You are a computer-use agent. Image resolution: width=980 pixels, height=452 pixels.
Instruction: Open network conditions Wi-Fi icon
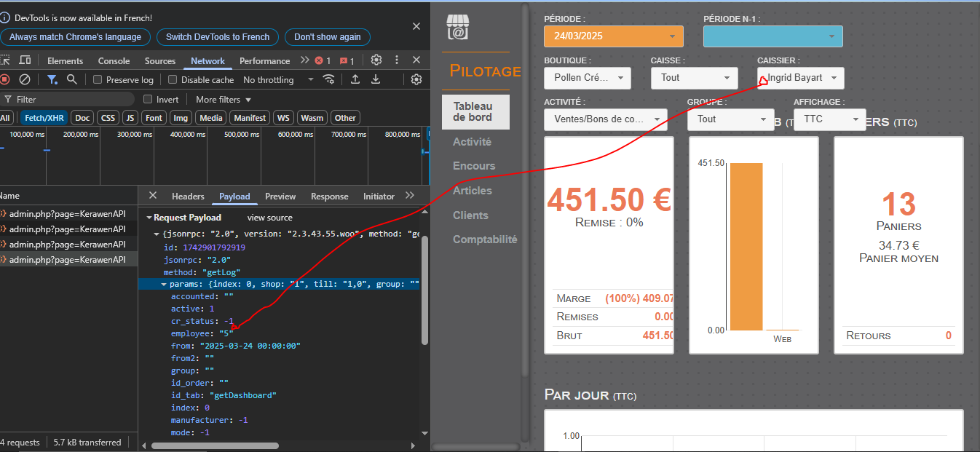[x=329, y=79]
